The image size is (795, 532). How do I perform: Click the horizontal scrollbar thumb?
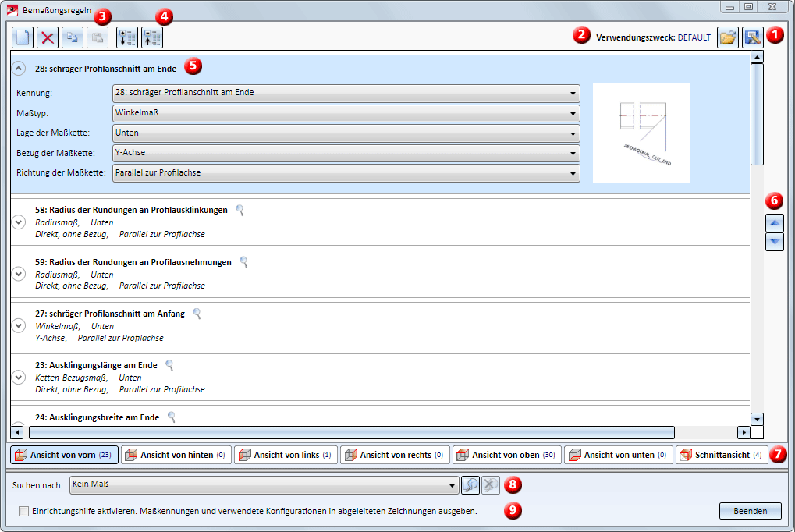pos(352,433)
